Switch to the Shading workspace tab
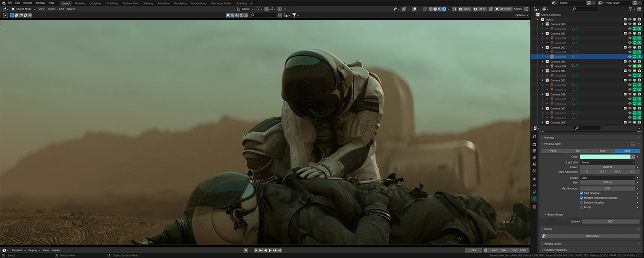Image resolution: width=644 pixels, height=258 pixels. 148,3
